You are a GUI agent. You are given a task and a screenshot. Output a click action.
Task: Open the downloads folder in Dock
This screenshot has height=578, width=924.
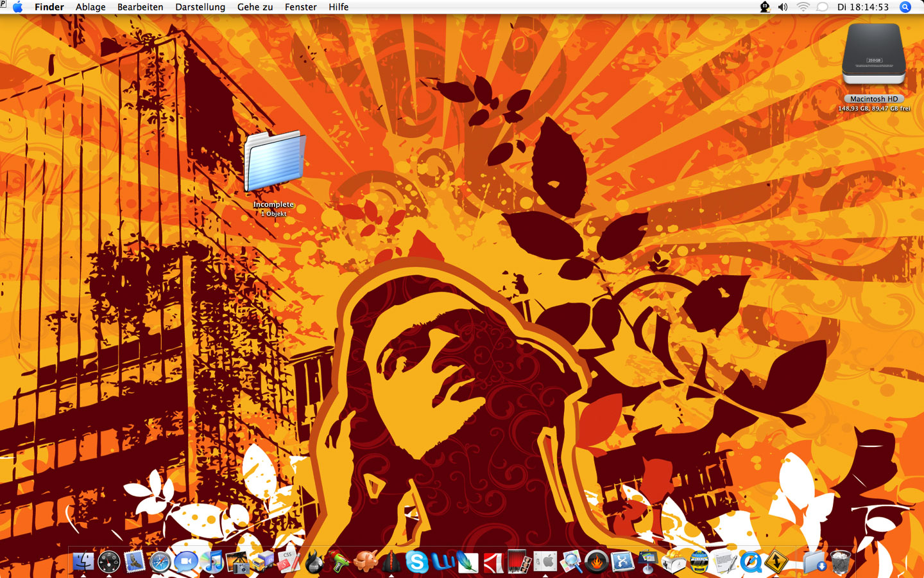(x=815, y=562)
